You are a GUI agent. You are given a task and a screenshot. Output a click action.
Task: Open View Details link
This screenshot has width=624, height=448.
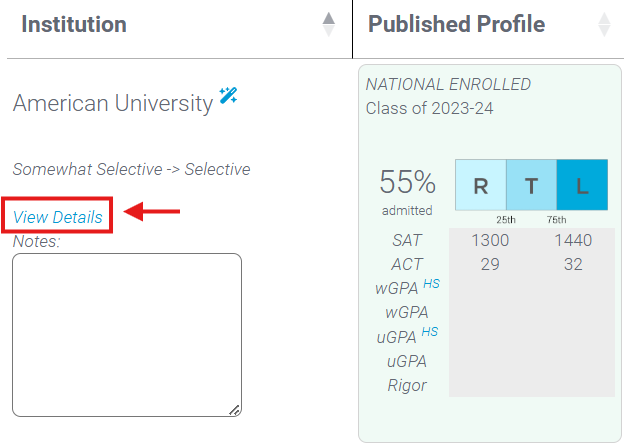[x=58, y=217]
